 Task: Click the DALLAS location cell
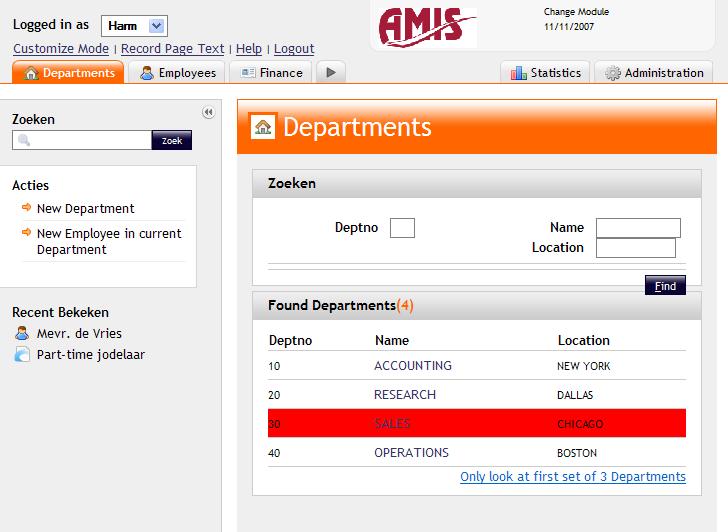(x=575, y=395)
